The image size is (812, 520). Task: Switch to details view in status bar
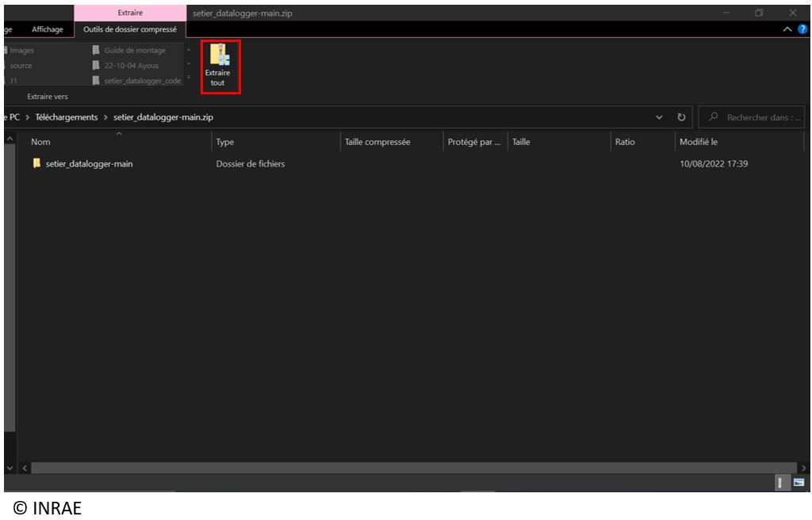point(780,482)
